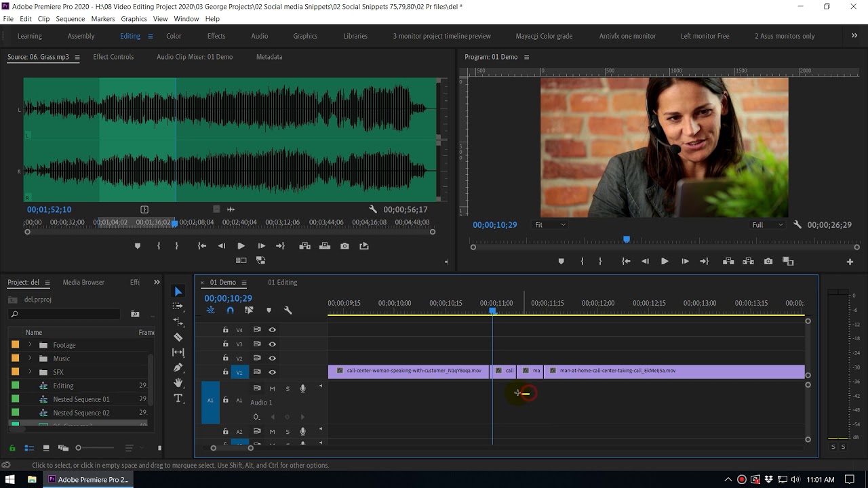868x488 pixels.
Task: Open Program: 01 Demo panel menu
Action: coord(526,57)
